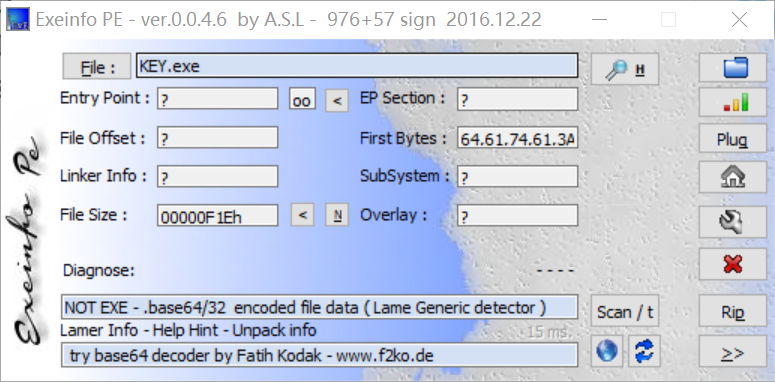Click the Scan / t button
Viewport: 775px width, 382px height.
coord(625,312)
